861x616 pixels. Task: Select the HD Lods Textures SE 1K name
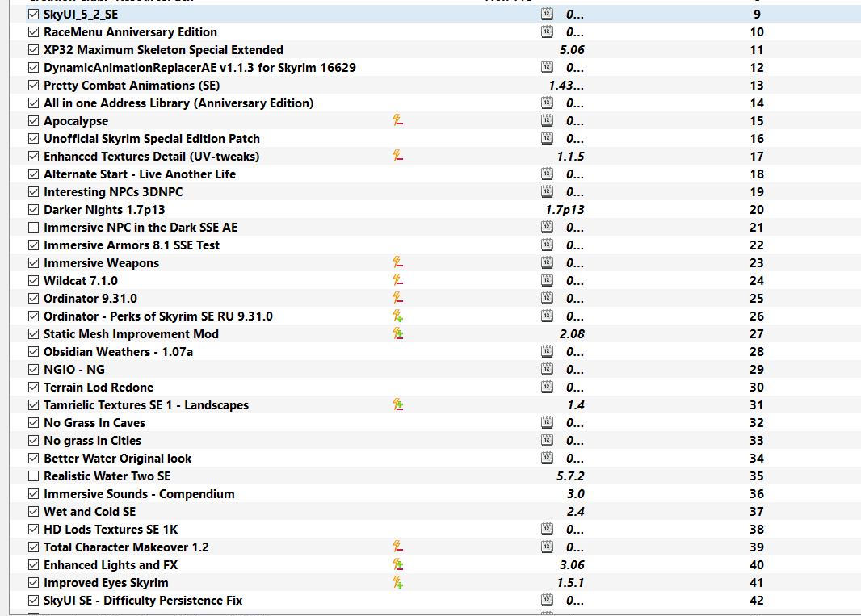tap(111, 530)
